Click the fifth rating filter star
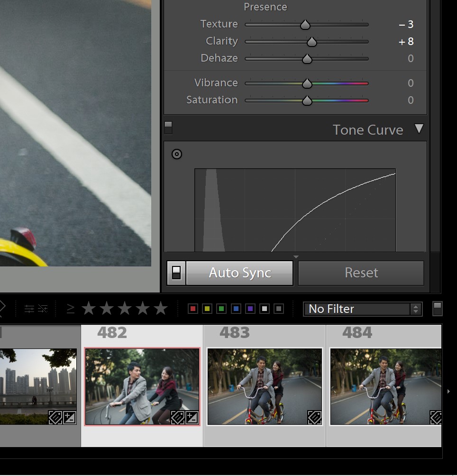 (161, 309)
